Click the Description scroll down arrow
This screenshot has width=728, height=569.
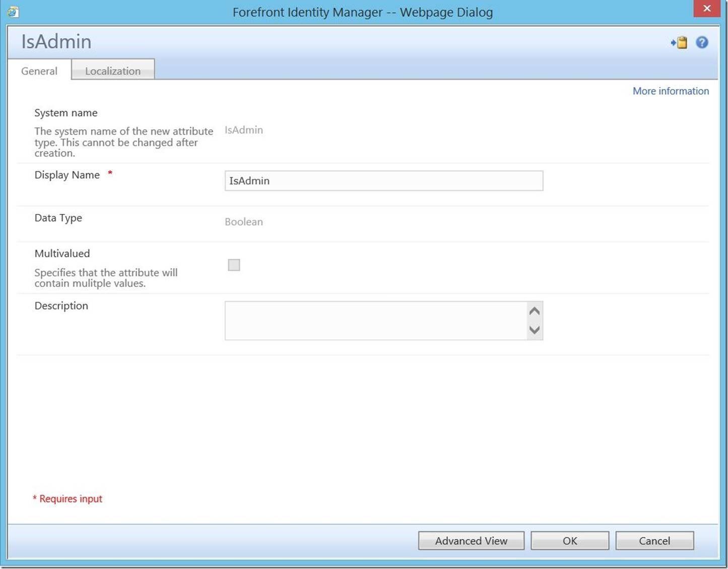535,330
